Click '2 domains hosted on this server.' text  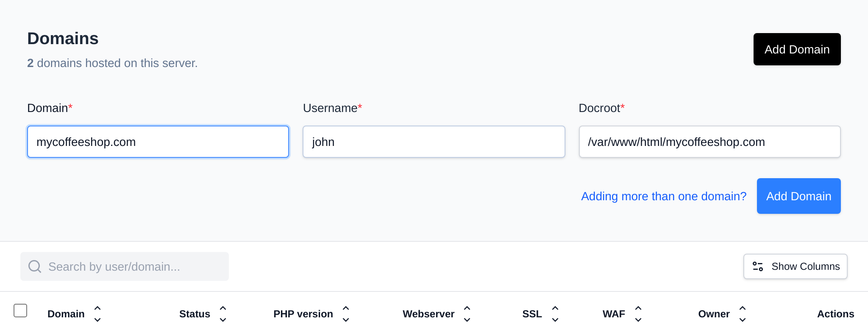112,63
